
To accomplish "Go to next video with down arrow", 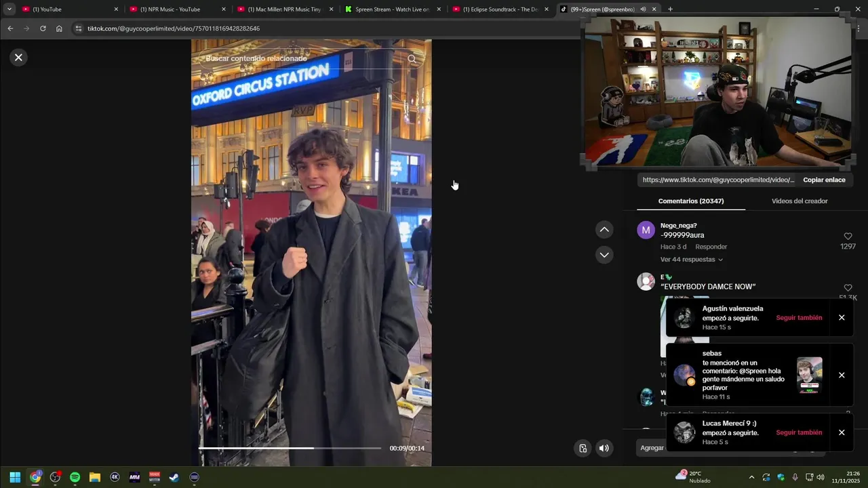I will (x=604, y=255).
